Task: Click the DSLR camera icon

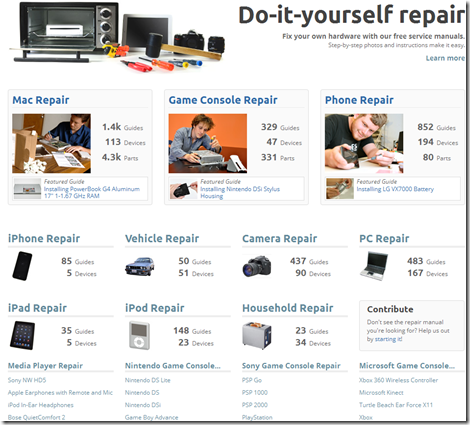Action: (x=257, y=266)
